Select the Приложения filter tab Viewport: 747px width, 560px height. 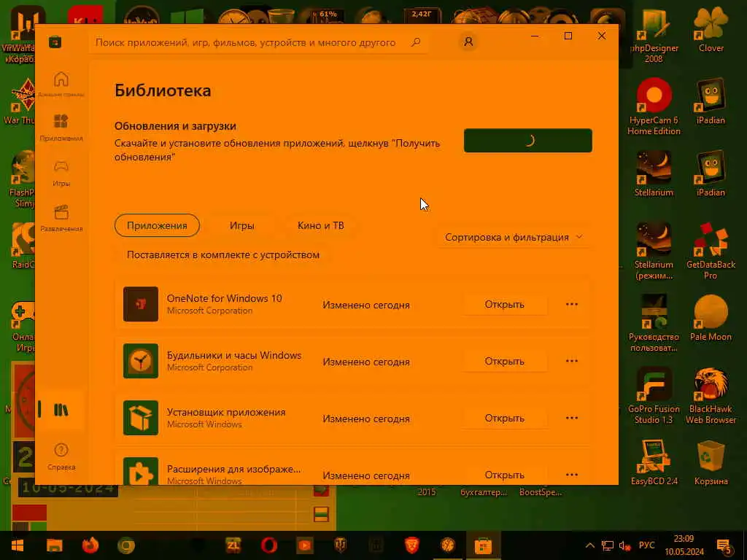pyautogui.click(x=157, y=225)
